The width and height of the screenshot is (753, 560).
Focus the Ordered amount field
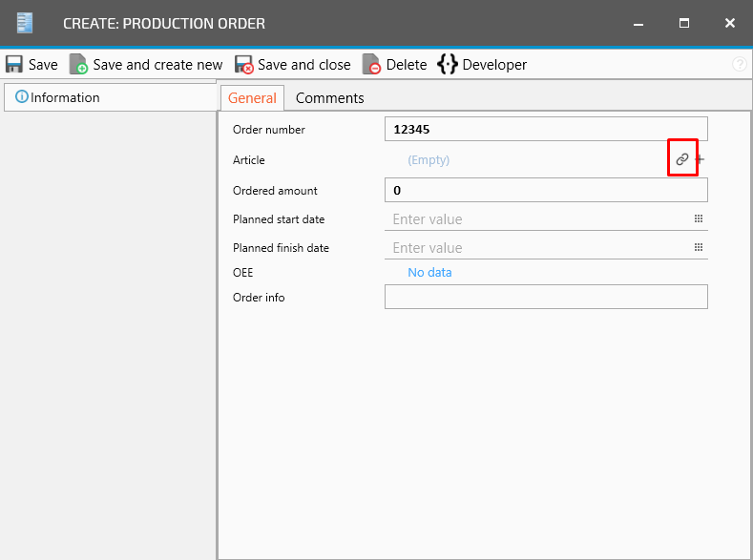[x=545, y=190]
